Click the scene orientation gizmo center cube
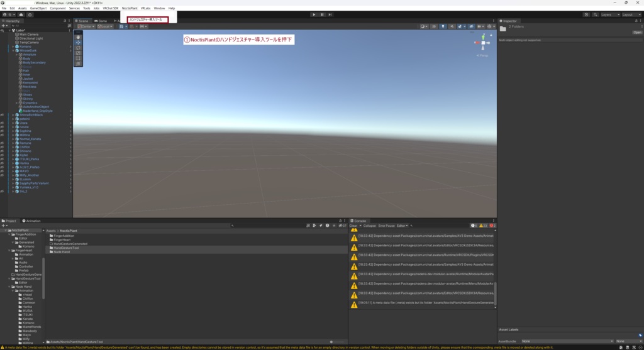Image resolution: width=644 pixels, height=350 pixels. pyautogui.click(x=483, y=43)
